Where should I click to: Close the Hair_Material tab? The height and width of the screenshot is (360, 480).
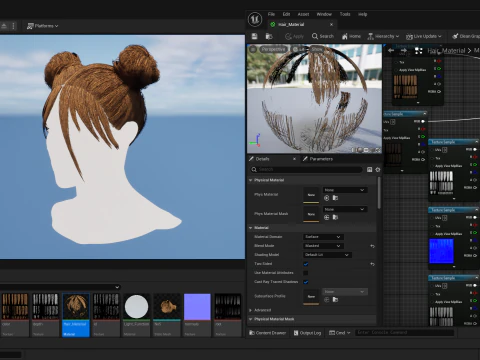click(x=331, y=24)
